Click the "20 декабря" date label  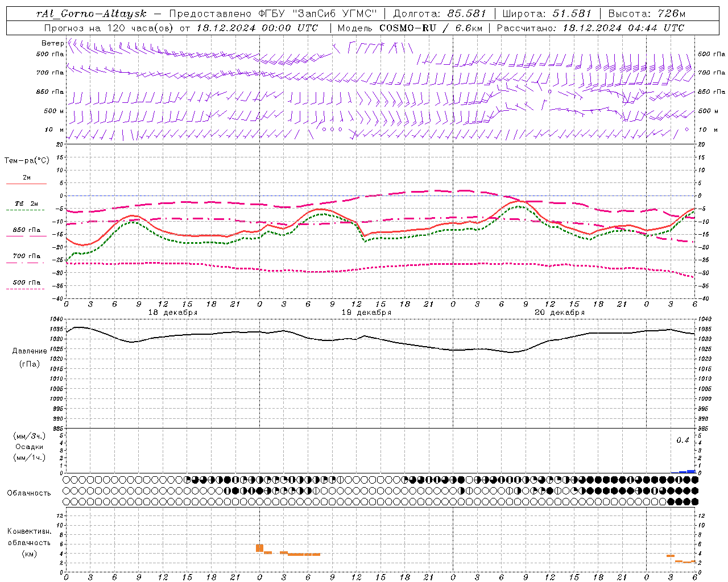560,313
